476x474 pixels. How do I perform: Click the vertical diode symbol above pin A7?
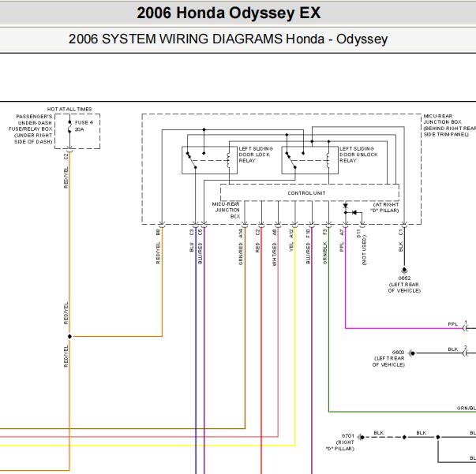point(345,206)
